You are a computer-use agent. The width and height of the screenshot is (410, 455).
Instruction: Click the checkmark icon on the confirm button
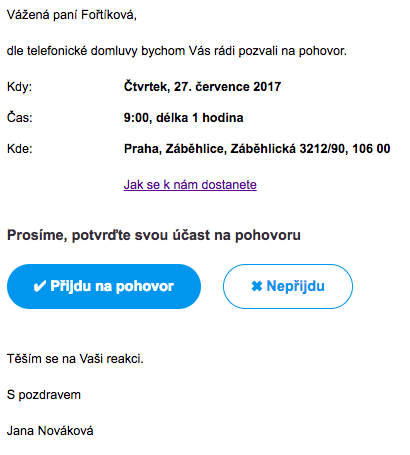pyautogui.click(x=40, y=286)
